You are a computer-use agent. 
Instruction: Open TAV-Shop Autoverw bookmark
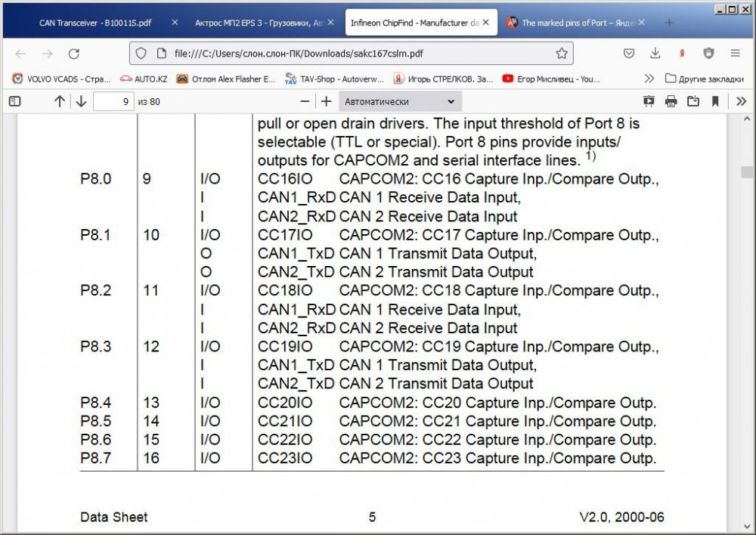click(x=334, y=79)
